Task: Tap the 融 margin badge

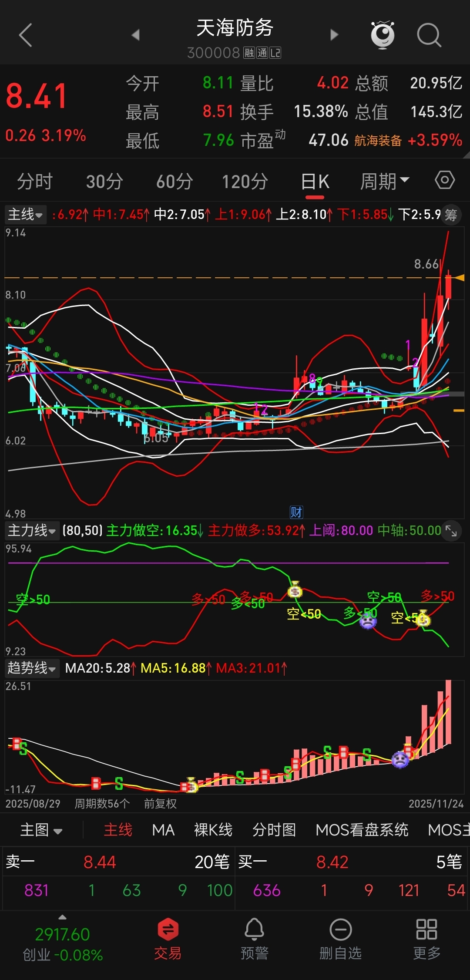Action: (x=249, y=53)
